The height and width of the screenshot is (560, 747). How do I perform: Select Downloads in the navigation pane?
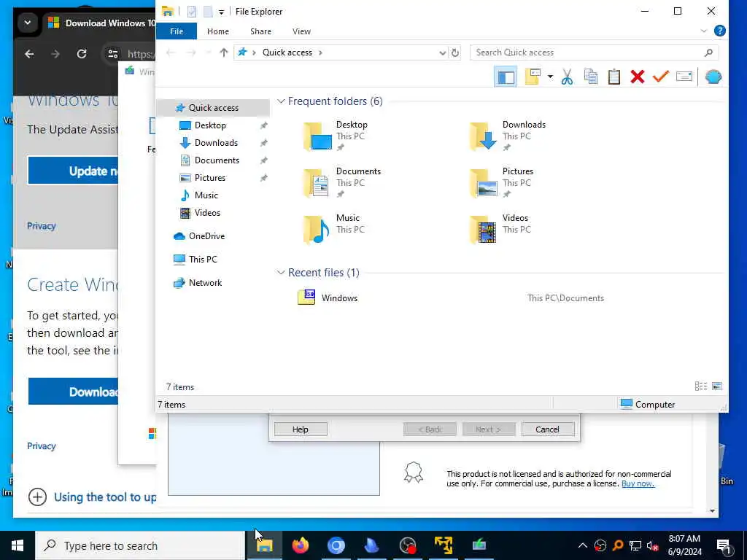click(x=216, y=143)
